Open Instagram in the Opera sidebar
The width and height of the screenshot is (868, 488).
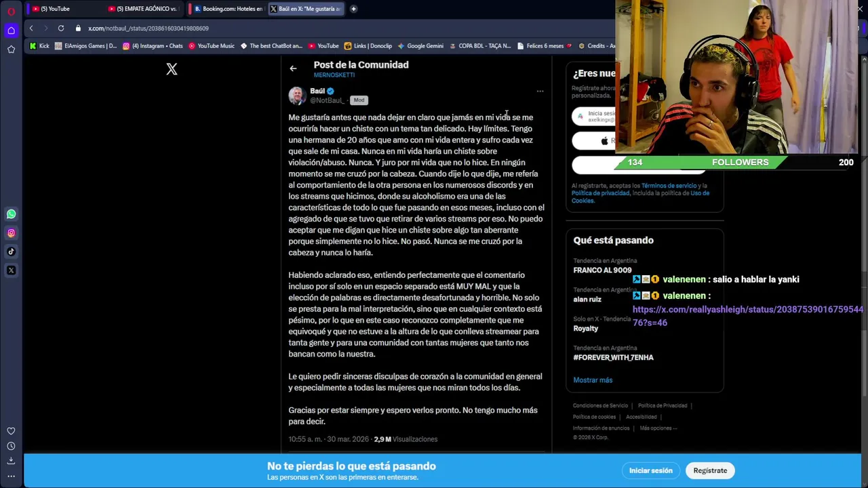click(11, 233)
